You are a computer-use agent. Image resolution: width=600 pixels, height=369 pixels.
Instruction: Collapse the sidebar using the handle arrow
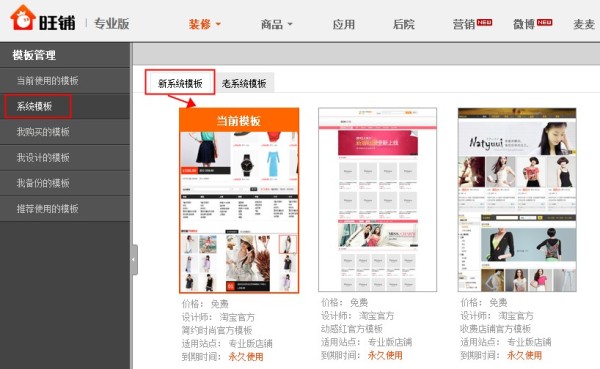point(134,260)
